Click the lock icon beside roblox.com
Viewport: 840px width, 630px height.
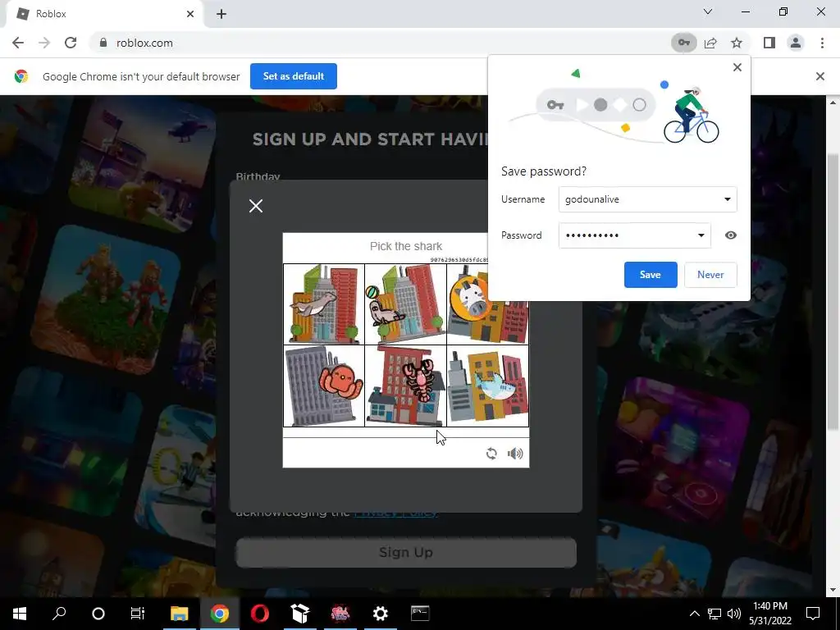(x=103, y=43)
